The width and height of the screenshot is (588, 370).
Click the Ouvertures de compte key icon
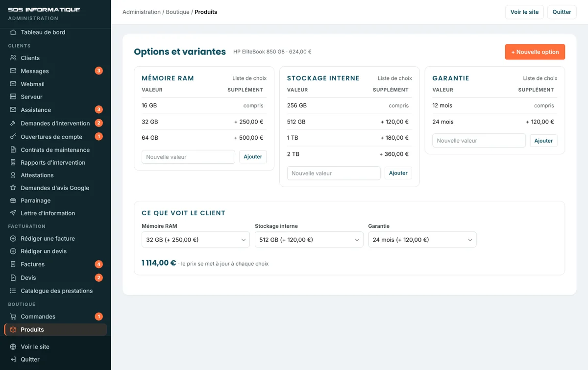tap(13, 137)
